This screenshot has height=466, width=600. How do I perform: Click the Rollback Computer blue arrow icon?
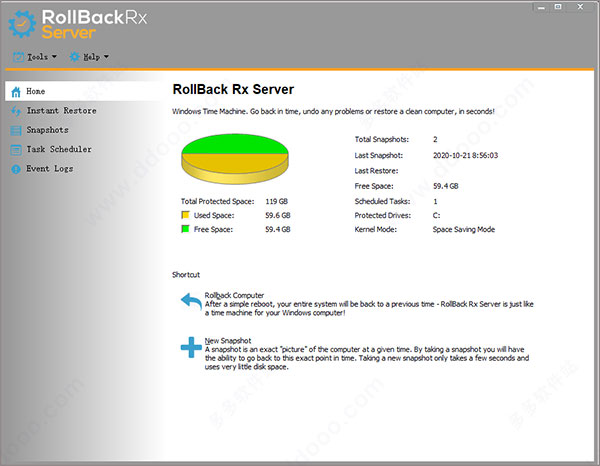click(x=191, y=301)
